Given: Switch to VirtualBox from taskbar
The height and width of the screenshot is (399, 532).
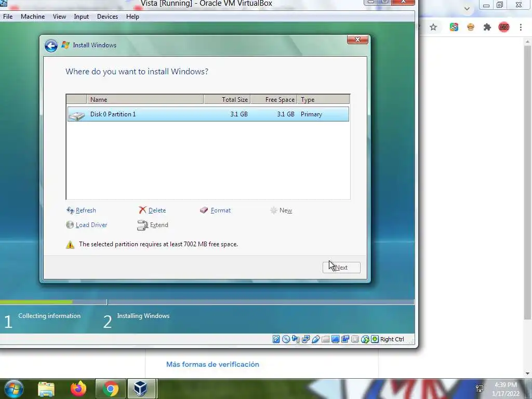Looking at the screenshot, I should tap(140, 389).
